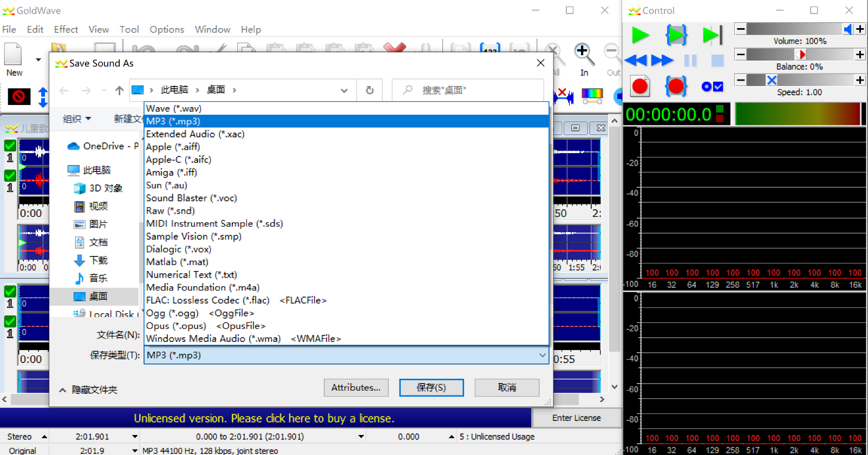Viewport: 868px width, 455px height.
Task: Click the Play Selection button
Action: (676, 36)
